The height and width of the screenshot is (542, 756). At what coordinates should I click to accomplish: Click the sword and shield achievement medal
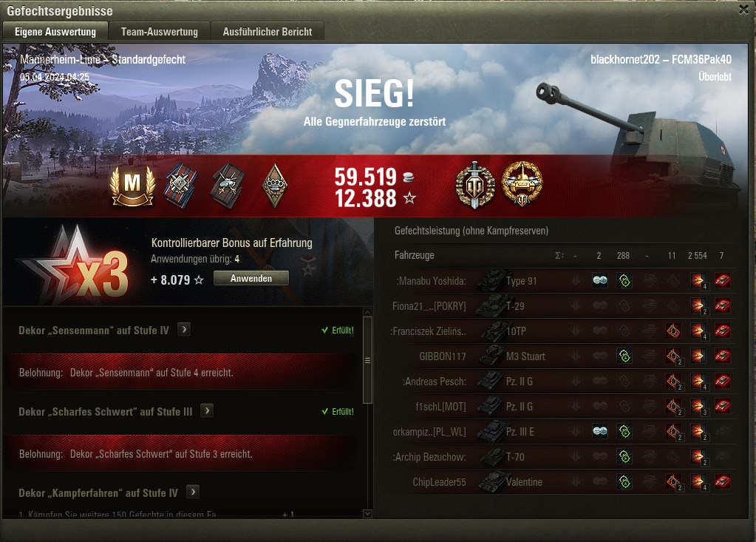tap(475, 185)
